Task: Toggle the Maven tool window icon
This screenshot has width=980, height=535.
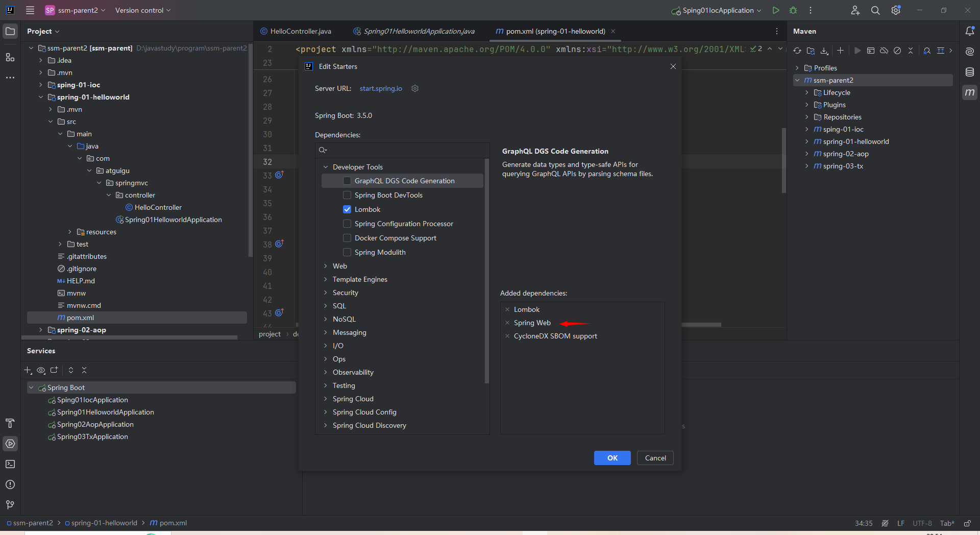Action: click(x=970, y=92)
